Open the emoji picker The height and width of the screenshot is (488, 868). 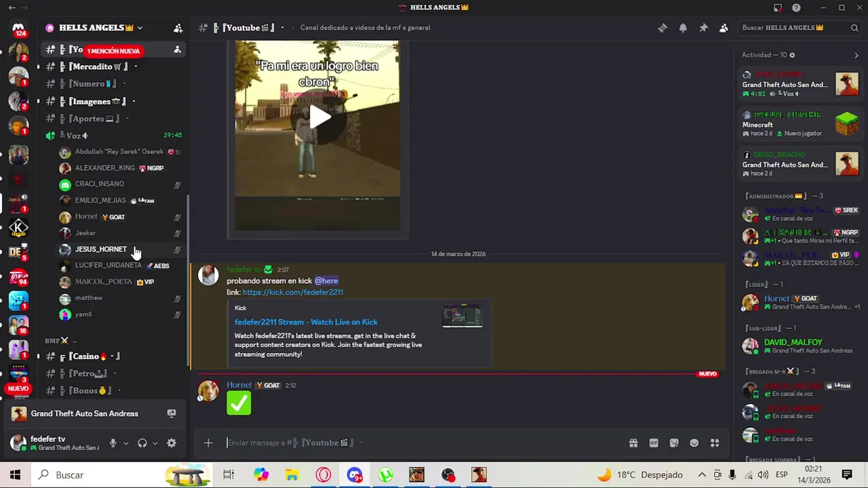pyautogui.click(x=694, y=443)
